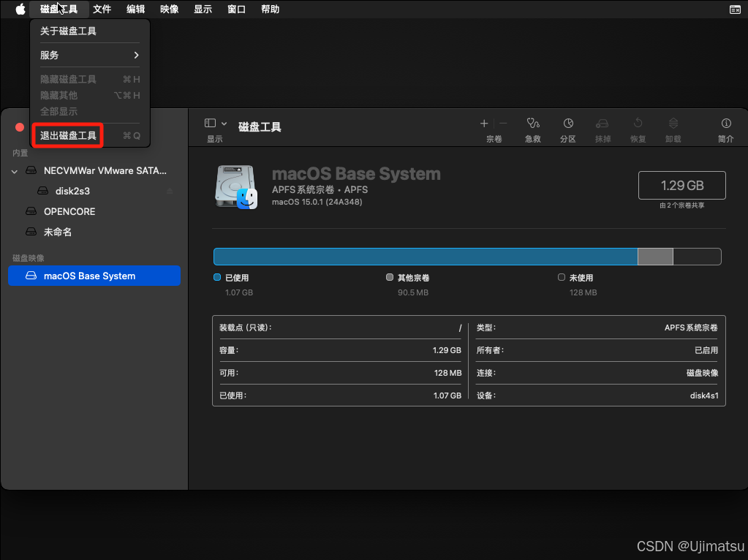
Task: Click the disk4s1 device value
Action: [x=704, y=396]
